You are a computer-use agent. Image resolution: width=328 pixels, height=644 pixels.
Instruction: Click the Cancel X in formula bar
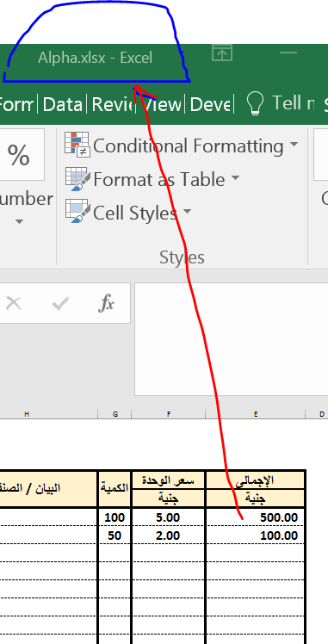[14, 304]
